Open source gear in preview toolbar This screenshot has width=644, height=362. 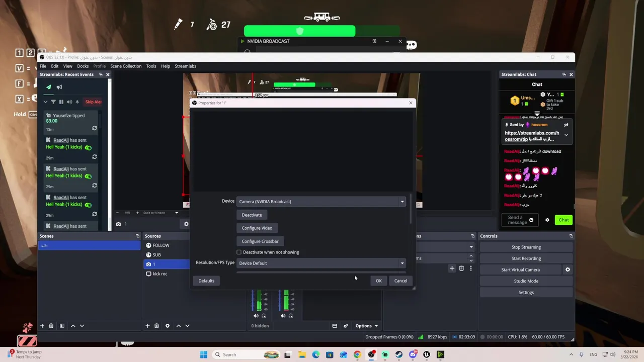pos(186,224)
